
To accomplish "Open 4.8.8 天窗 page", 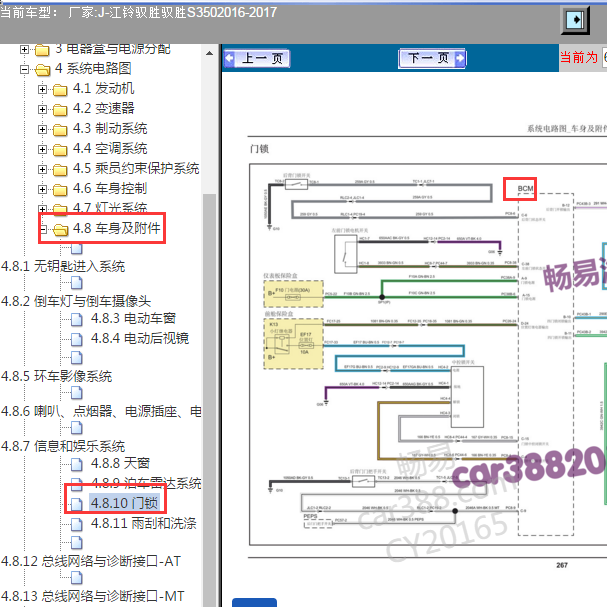I will (120, 463).
